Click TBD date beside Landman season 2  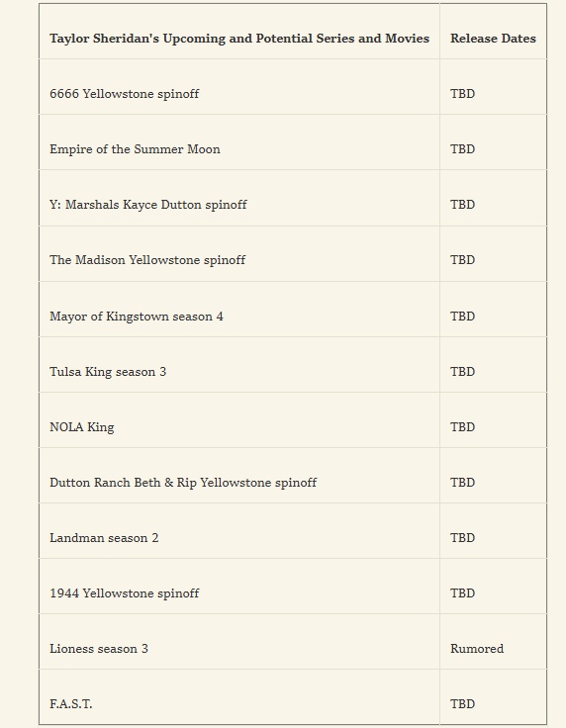(462, 538)
